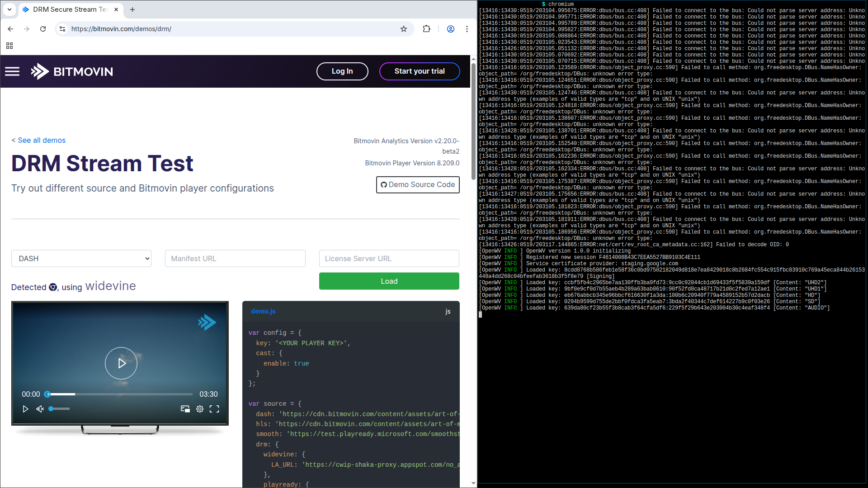The height and width of the screenshot is (488, 868).
Task: Click the '$ chromium' terminal title
Action: (558, 4)
